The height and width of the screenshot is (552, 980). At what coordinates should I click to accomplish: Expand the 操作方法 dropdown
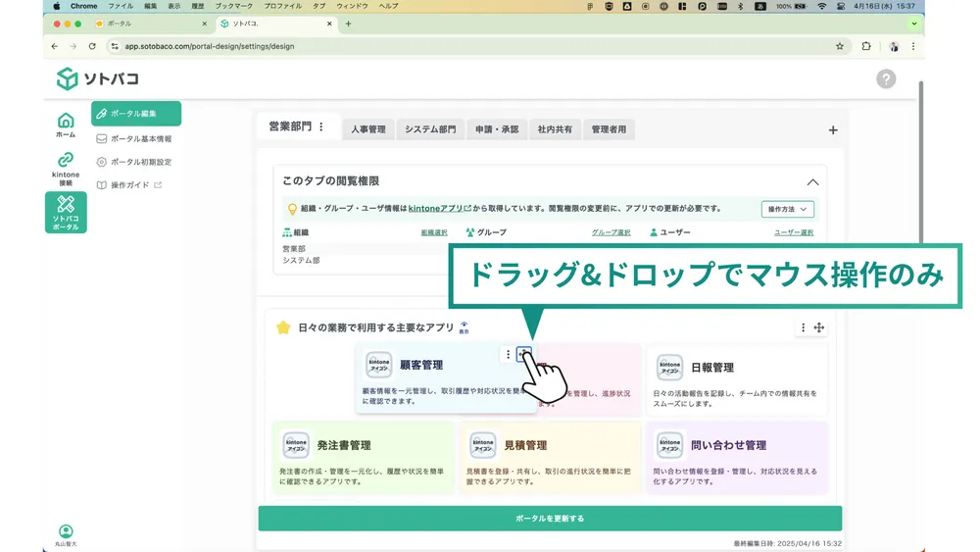coord(787,209)
